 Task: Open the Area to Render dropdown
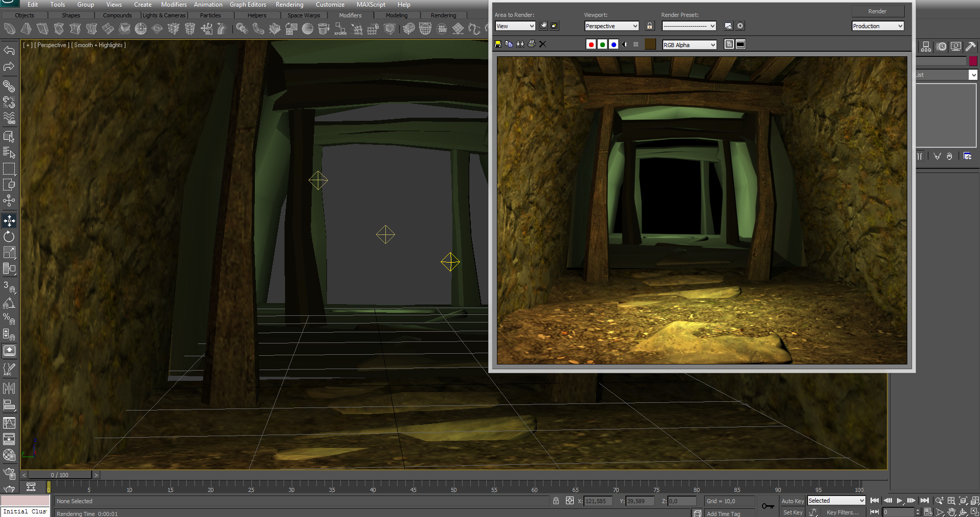515,26
